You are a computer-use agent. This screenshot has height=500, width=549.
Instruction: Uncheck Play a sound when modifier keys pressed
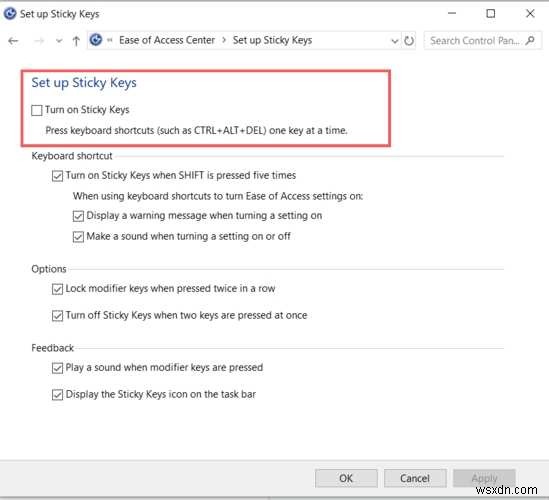[x=57, y=368]
